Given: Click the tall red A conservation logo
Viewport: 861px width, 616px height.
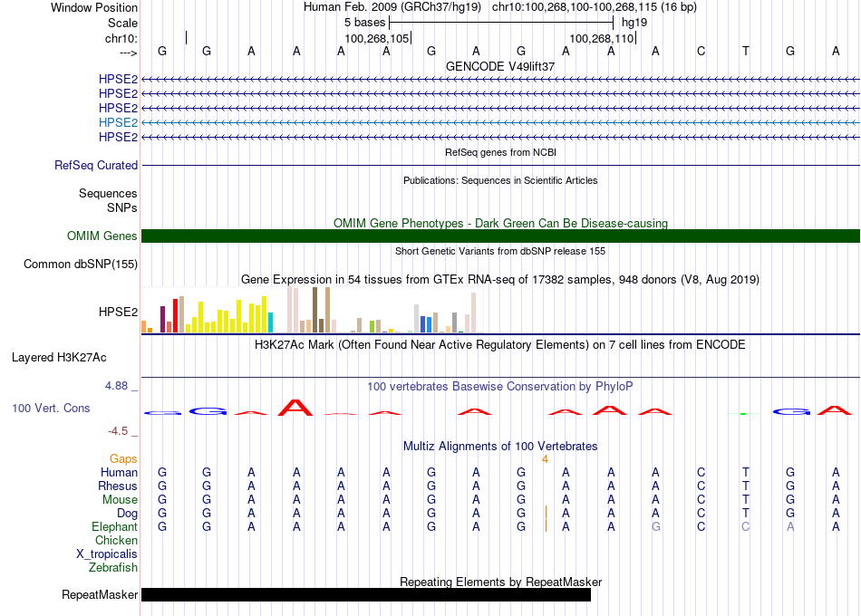Looking at the screenshot, I should (x=296, y=408).
